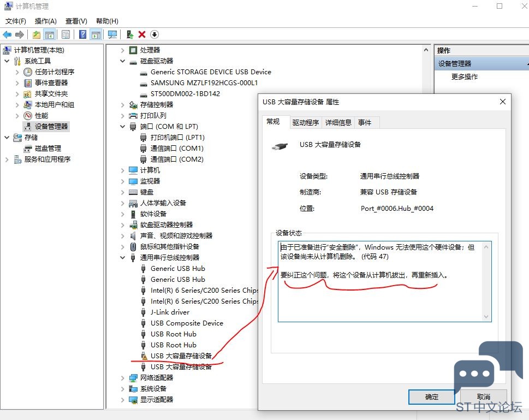The width and height of the screenshot is (529, 420).
Task: Open the 帮助(H) menu
Action: tap(107, 21)
